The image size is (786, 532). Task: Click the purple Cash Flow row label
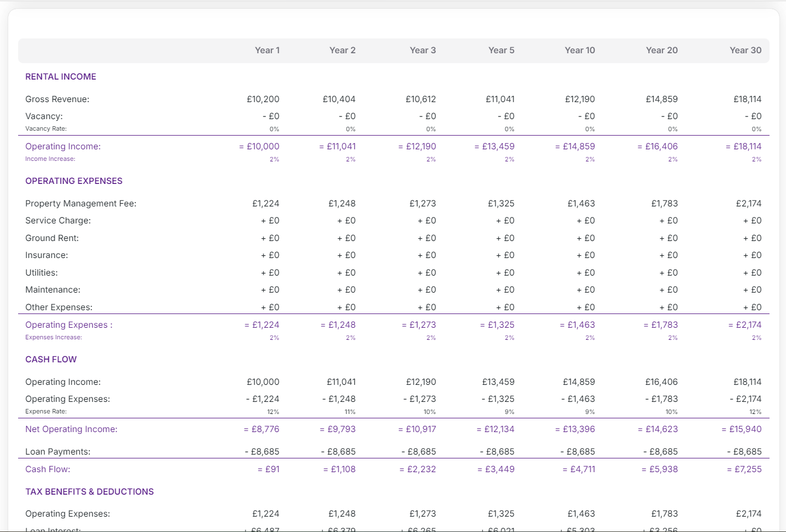(48, 469)
